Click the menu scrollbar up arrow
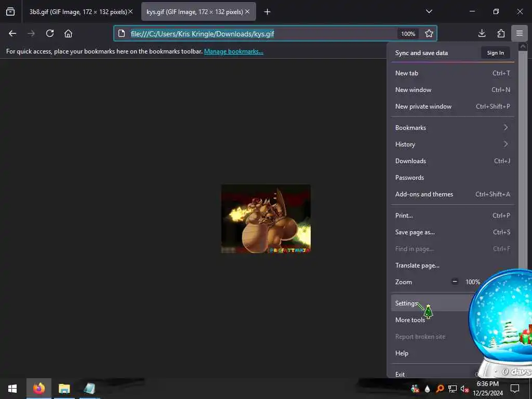Image resolution: width=532 pixels, height=399 pixels. pos(523,46)
